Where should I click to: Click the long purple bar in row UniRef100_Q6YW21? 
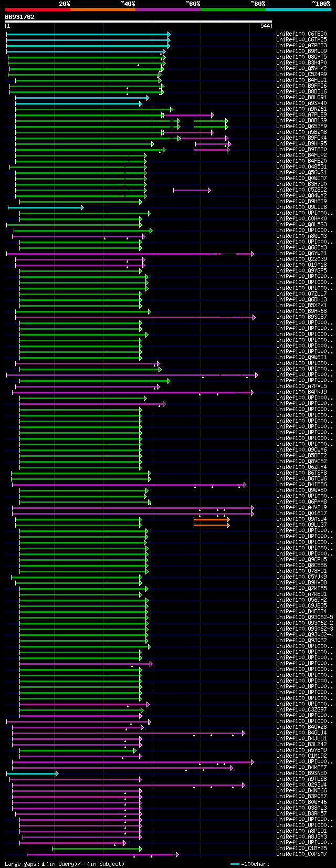(130, 254)
